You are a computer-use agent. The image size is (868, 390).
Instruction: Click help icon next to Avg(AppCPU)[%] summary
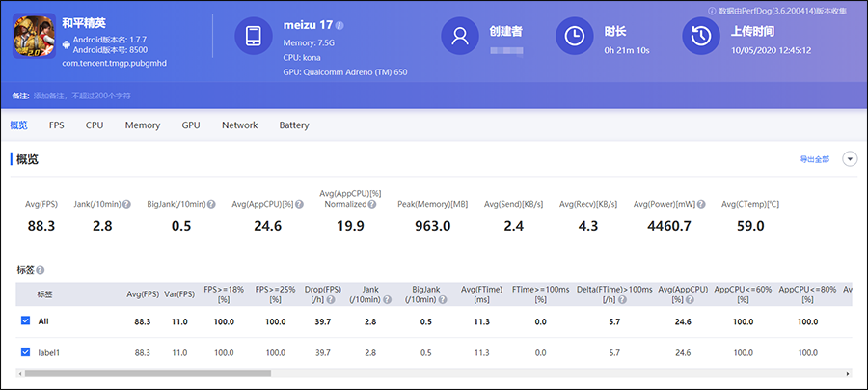click(300, 204)
